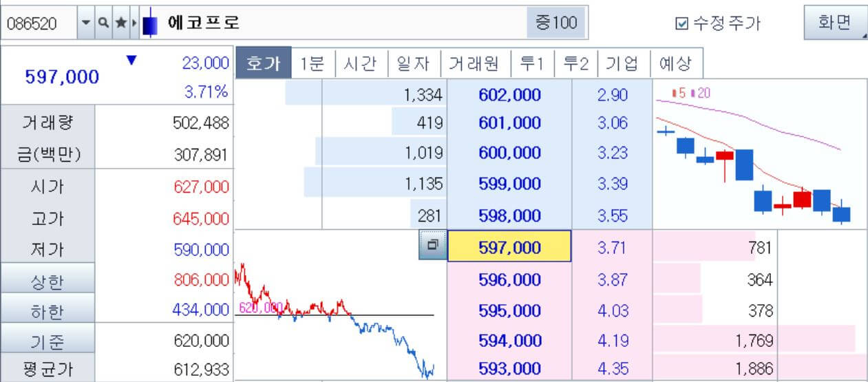This screenshot has width=868, height=382.
Task: Open the stock code dropdown arrow
Action: tap(86, 23)
